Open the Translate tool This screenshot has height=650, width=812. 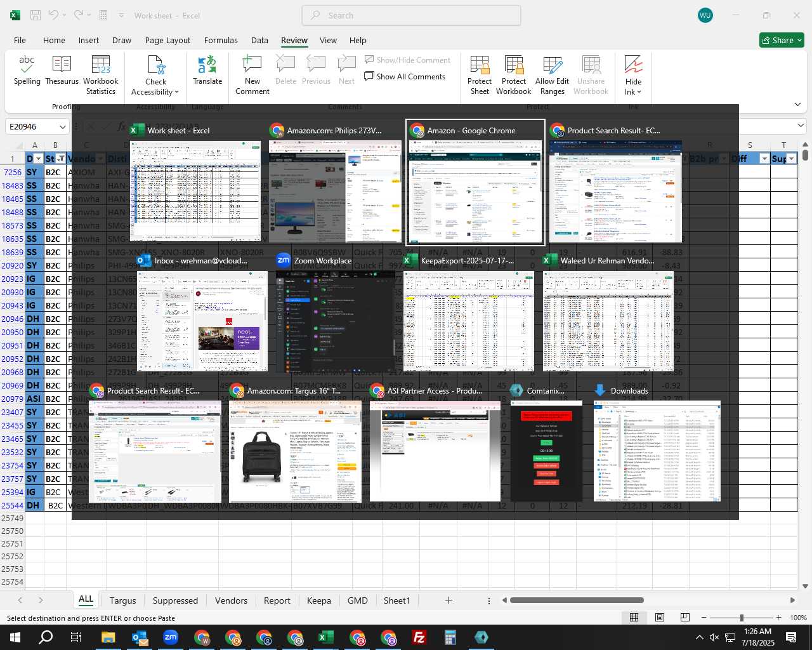[207, 70]
